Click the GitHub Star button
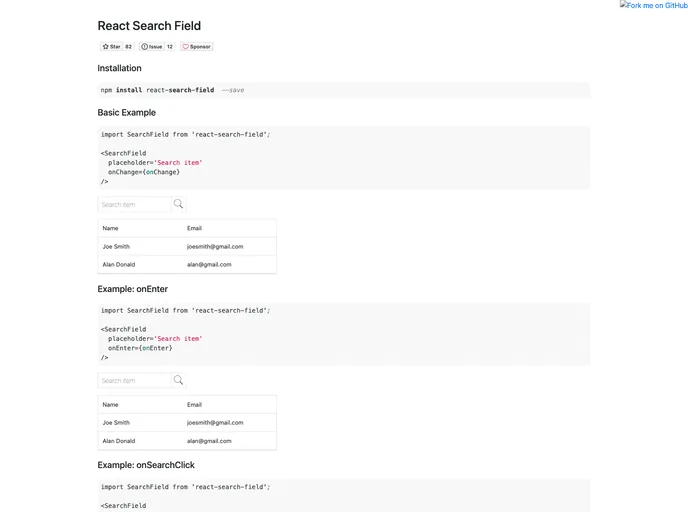 [111, 47]
